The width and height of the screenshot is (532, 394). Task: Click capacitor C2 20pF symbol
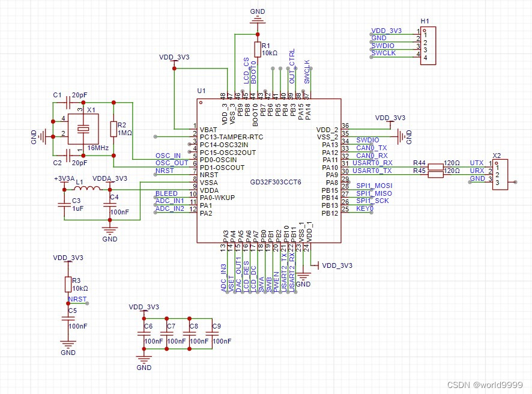click(68, 156)
